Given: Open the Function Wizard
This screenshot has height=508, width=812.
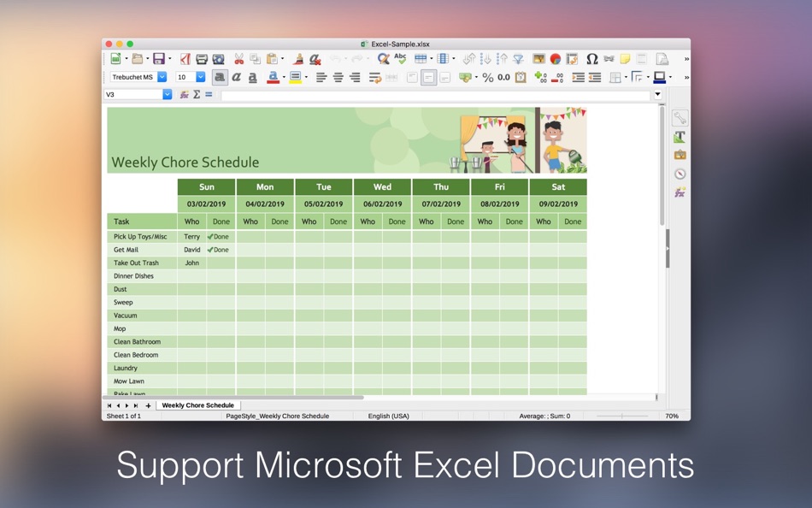Looking at the screenshot, I should (x=184, y=94).
